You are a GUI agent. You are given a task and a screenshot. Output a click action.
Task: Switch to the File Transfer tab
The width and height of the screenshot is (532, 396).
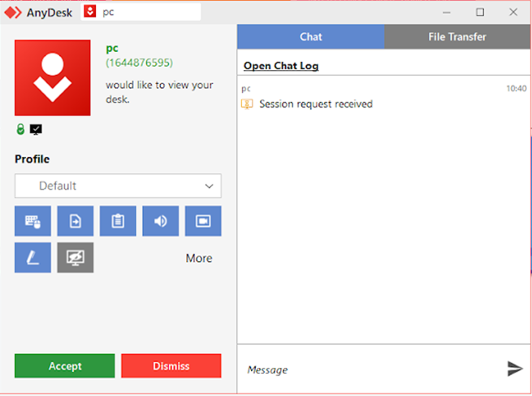click(457, 37)
